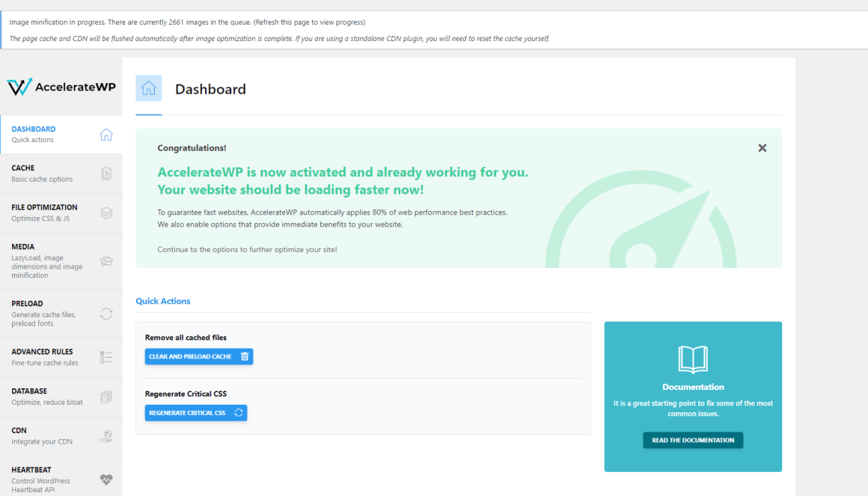Select the Preload tab
The width and height of the screenshot is (868, 496).
[x=61, y=314]
